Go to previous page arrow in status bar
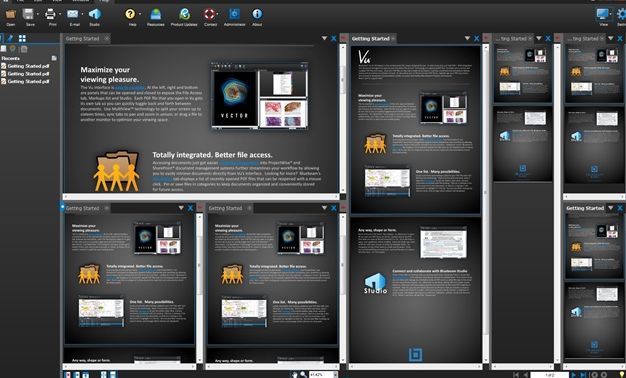Screen dimensions: 626x378 tap(526, 375)
